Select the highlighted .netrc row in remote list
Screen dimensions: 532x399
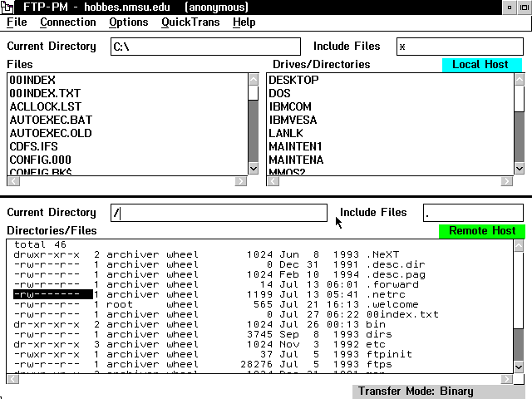tap(259, 294)
